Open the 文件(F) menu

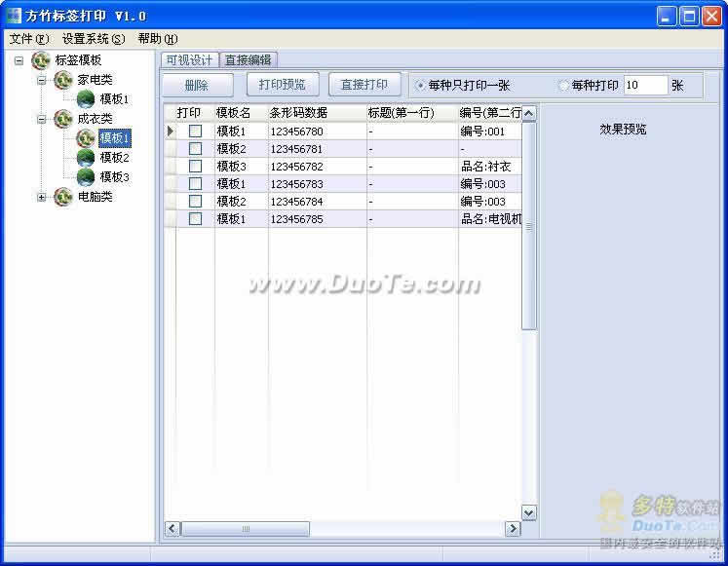tap(29, 39)
